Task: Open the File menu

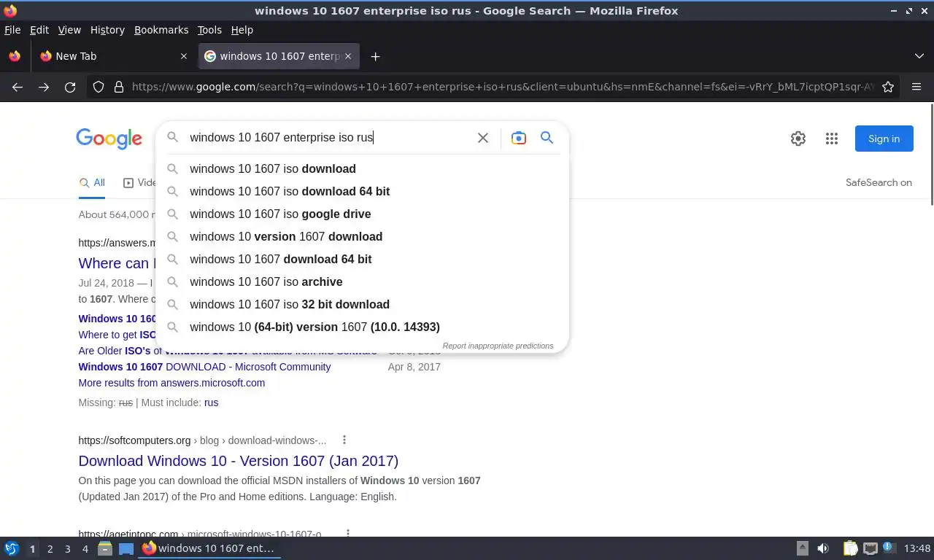Action: point(12,30)
